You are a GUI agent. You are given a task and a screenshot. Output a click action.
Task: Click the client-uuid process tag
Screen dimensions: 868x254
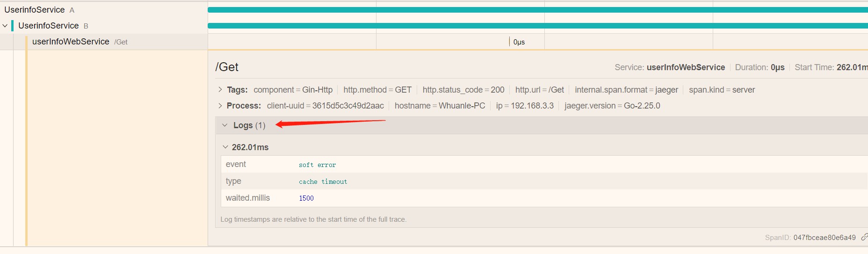[x=325, y=106]
